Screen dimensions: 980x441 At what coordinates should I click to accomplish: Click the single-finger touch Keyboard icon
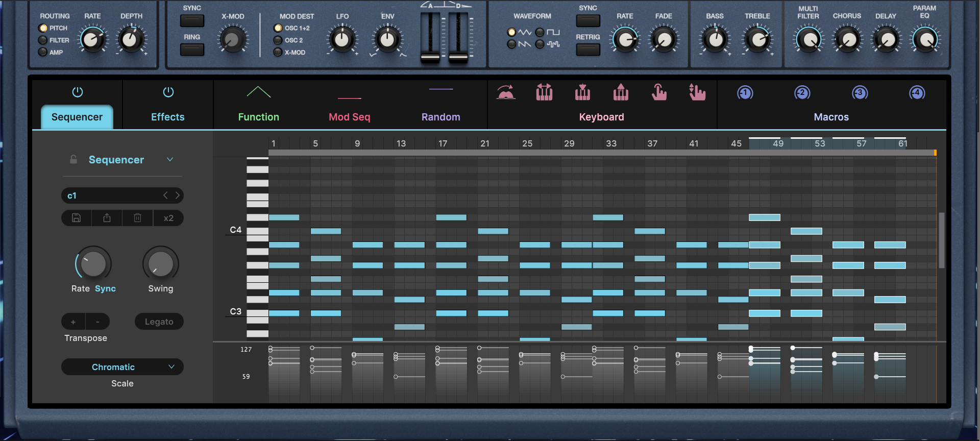[x=659, y=92]
